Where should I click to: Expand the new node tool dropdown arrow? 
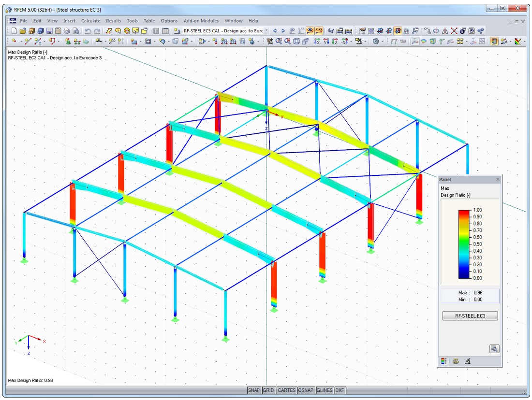[20, 42]
